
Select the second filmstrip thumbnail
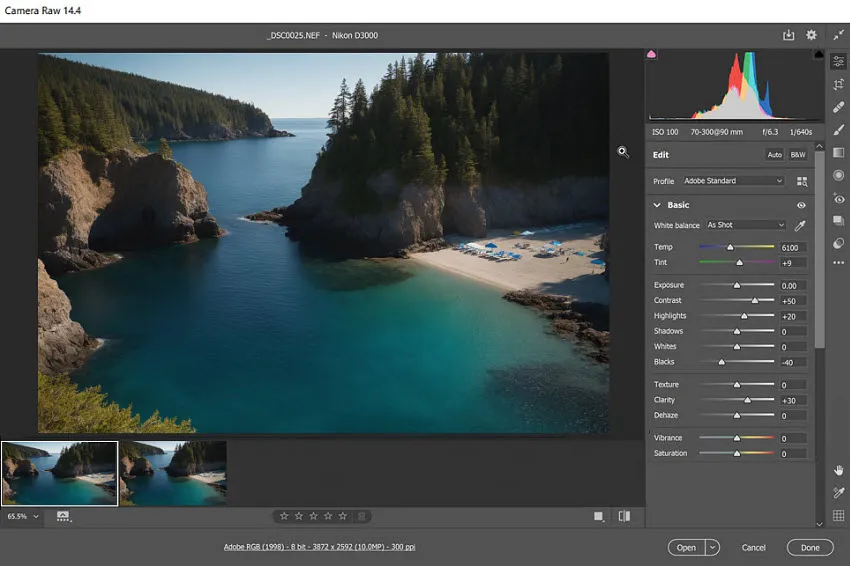pyautogui.click(x=173, y=473)
